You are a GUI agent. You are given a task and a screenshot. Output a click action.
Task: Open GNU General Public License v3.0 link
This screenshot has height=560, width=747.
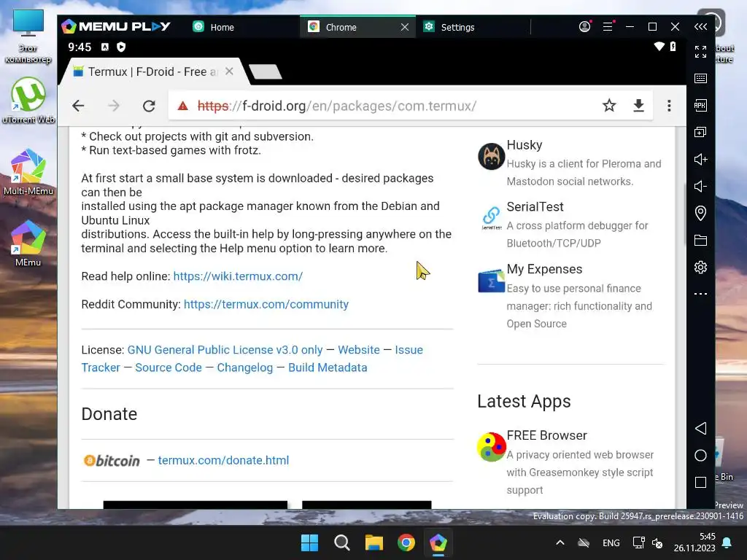[x=225, y=350]
